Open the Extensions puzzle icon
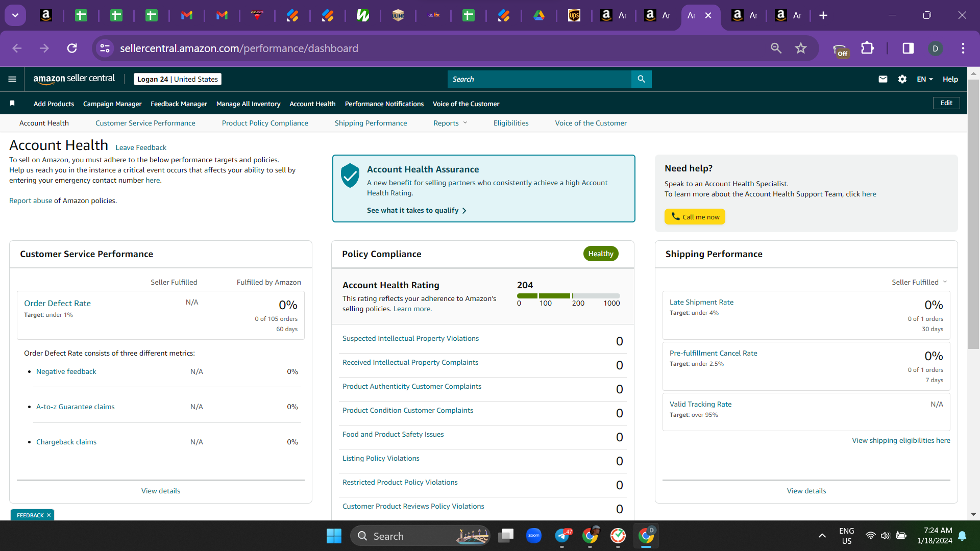Image resolution: width=980 pixels, height=551 pixels. (867, 48)
